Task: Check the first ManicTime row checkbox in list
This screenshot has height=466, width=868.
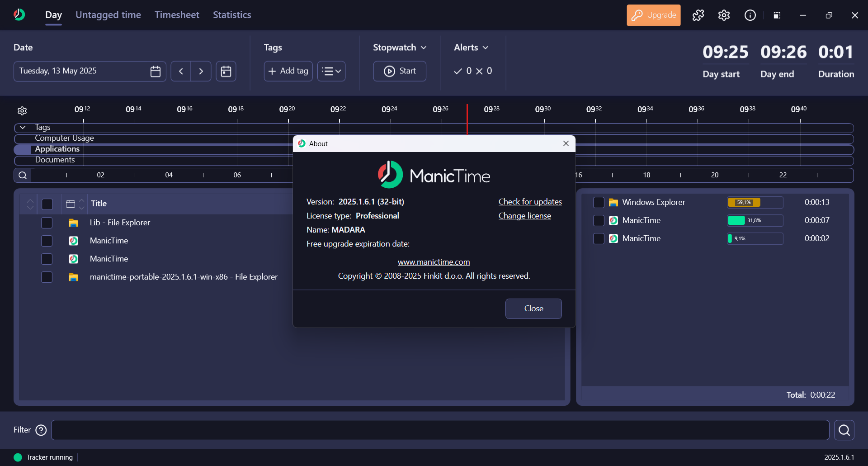Action: point(47,241)
